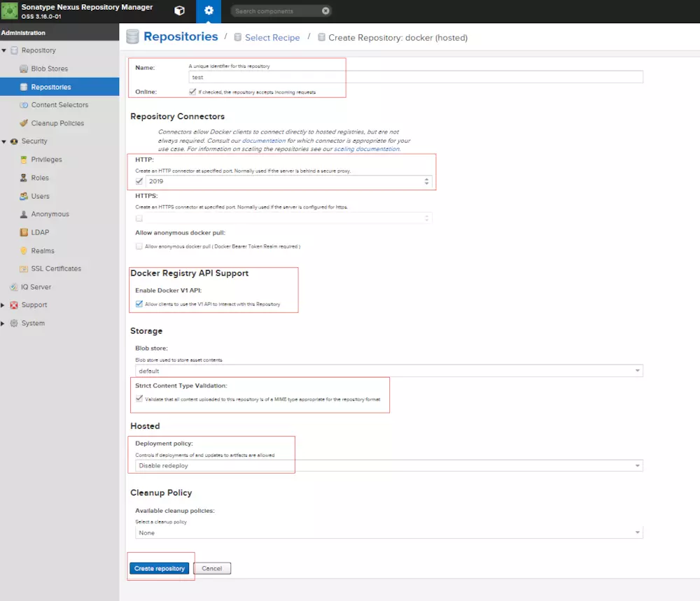Click the Content Selectors sidebar icon
Image resolution: width=700 pixels, height=601 pixels.
pyautogui.click(x=24, y=105)
